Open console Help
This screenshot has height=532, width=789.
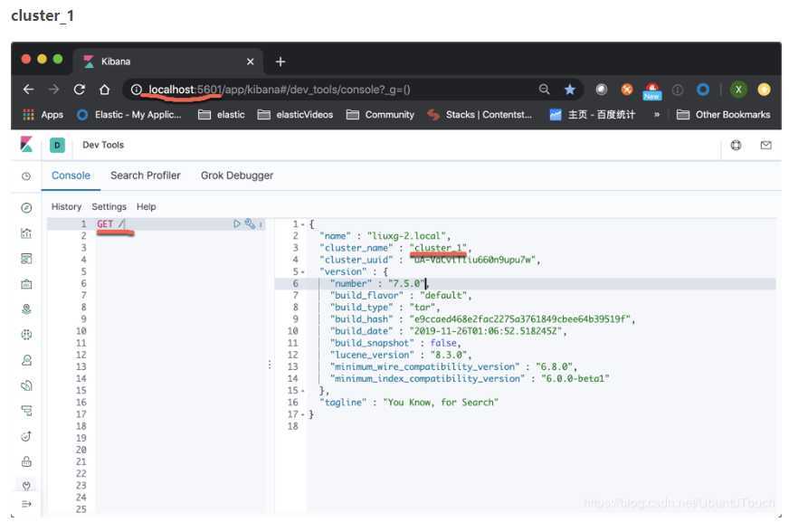click(x=146, y=207)
